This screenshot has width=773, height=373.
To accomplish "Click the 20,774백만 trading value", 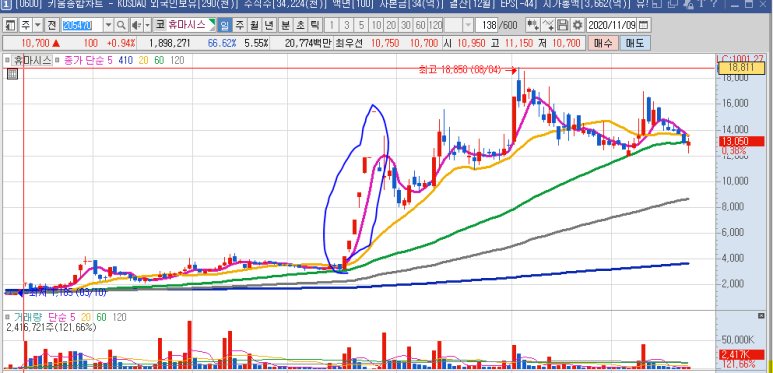I will pos(309,43).
